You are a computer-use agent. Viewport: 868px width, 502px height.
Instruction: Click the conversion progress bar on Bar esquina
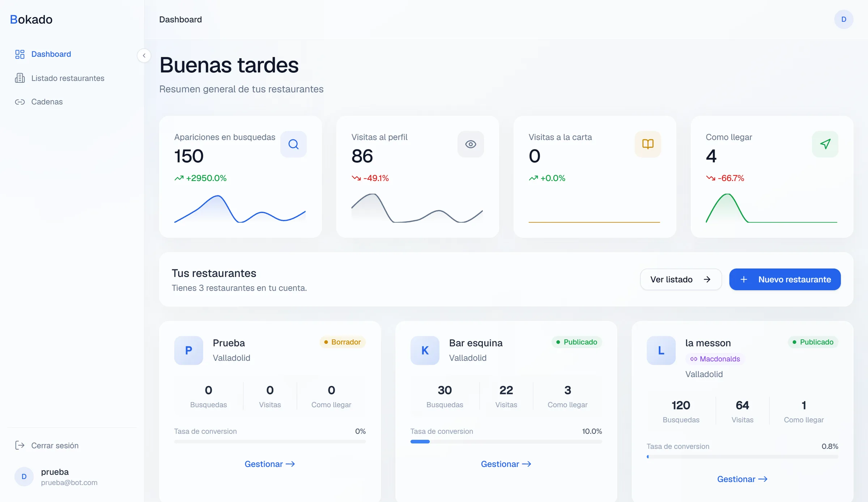click(x=506, y=442)
